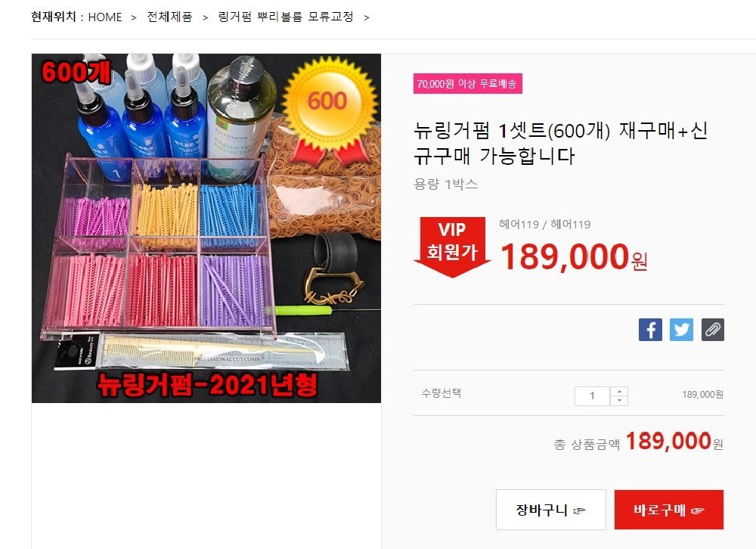Go to HOME breadcrumb link
The width and height of the screenshot is (756, 549).
coord(104,17)
